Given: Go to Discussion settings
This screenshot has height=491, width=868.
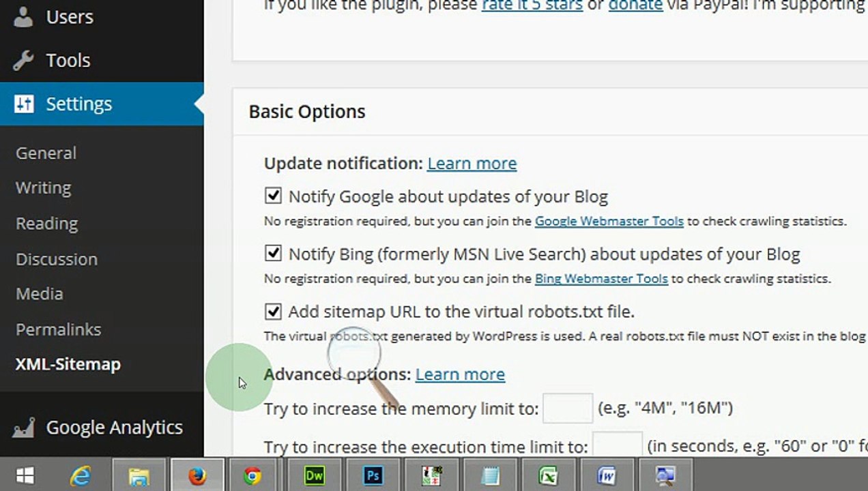Looking at the screenshot, I should coord(57,259).
